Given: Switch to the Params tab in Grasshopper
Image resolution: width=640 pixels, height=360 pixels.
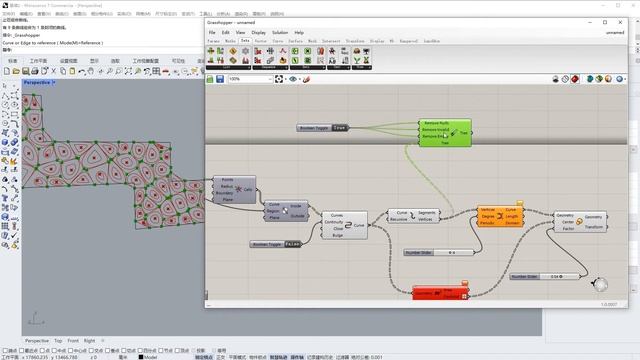Looking at the screenshot, I should tap(213, 41).
